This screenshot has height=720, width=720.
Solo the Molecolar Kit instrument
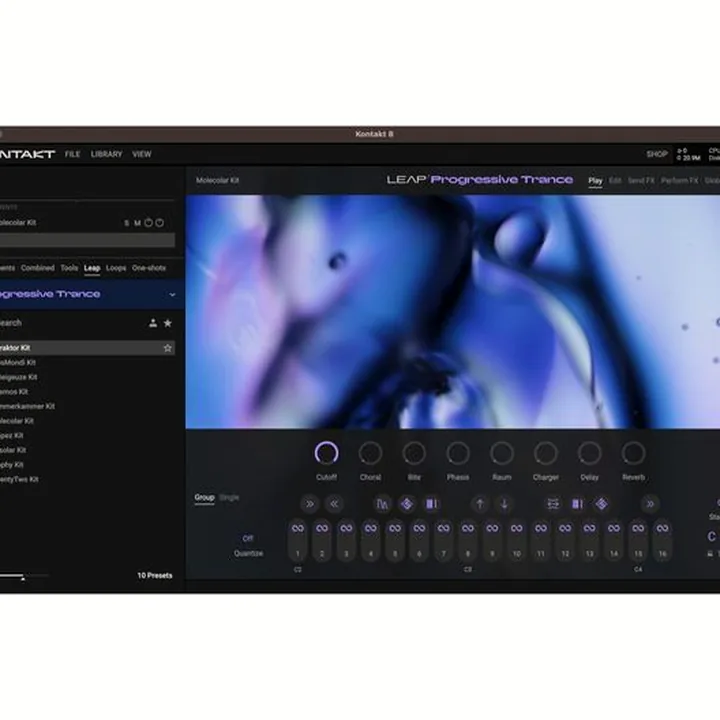pyautogui.click(x=127, y=223)
